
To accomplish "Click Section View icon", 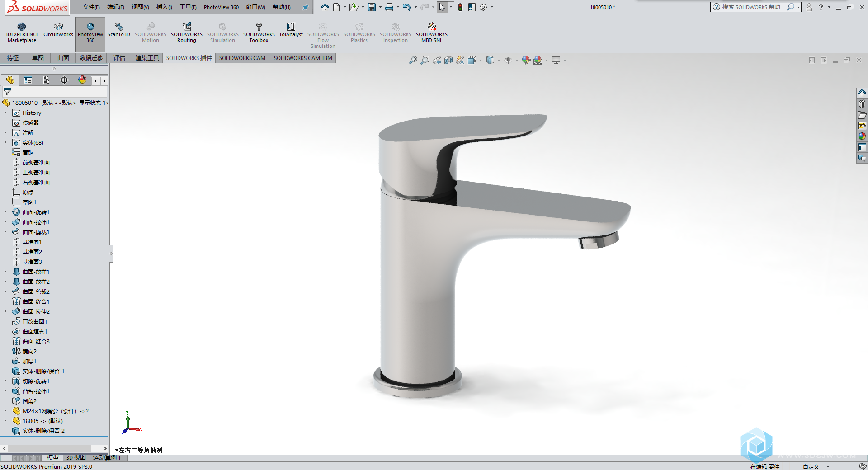I will pyautogui.click(x=448, y=60).
